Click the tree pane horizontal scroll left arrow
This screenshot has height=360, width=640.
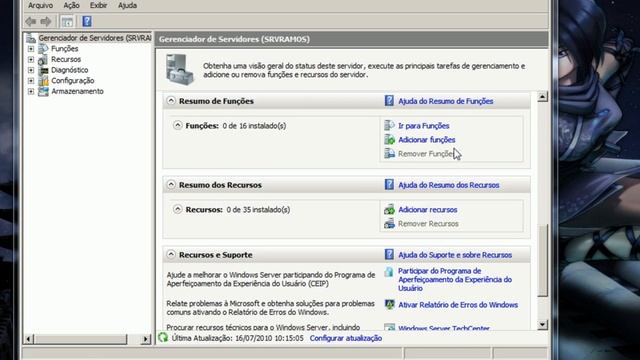click(x=29, y=339)
